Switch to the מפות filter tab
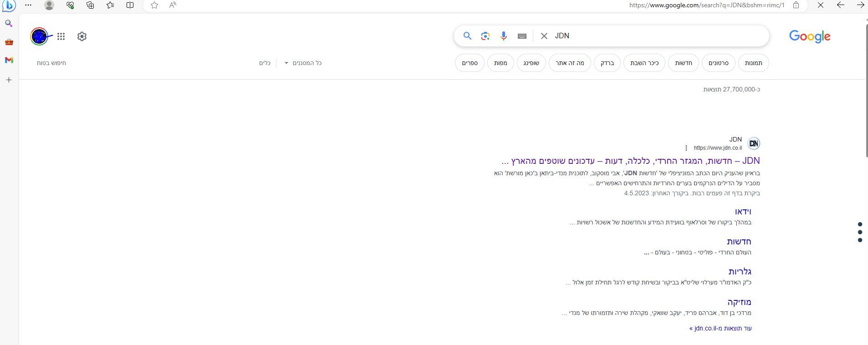Screen dimensions: 868x345 [x=500, y=63]
